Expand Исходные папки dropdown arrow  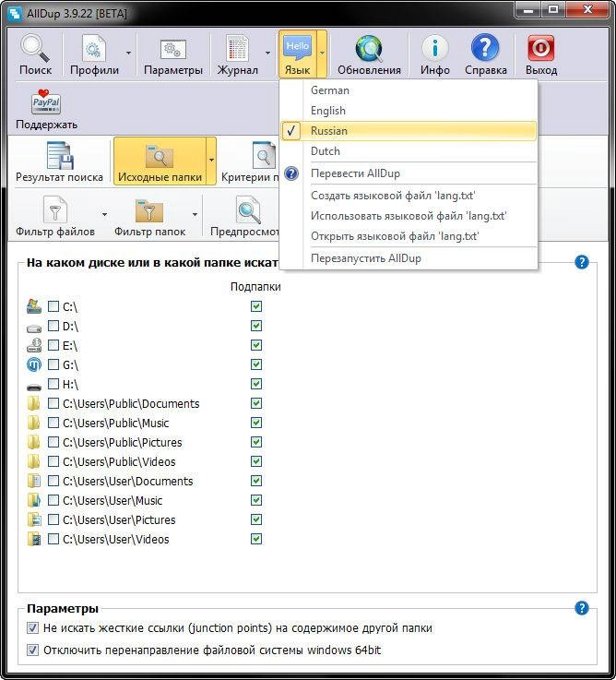(x=211, y=160)
